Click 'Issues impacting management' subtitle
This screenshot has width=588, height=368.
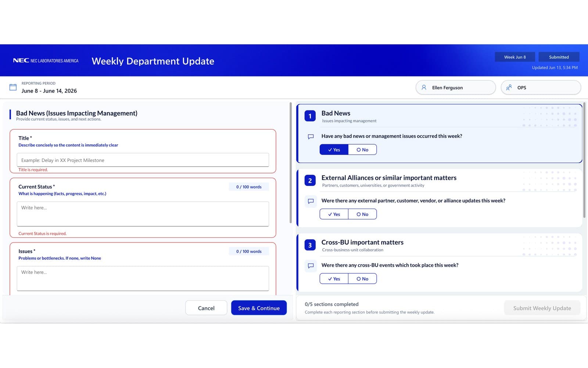point(349,121)
